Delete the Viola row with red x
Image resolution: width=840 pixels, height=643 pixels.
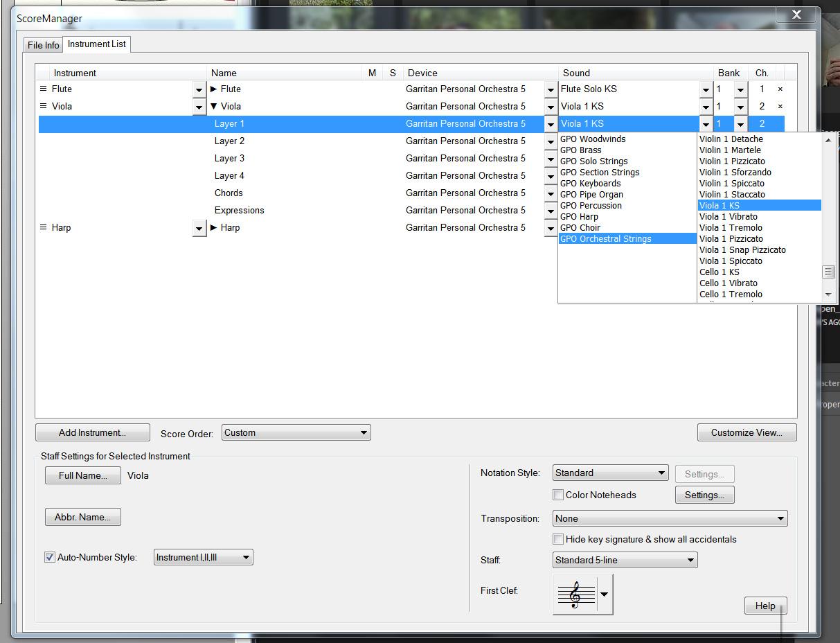(x=780, y=107)
